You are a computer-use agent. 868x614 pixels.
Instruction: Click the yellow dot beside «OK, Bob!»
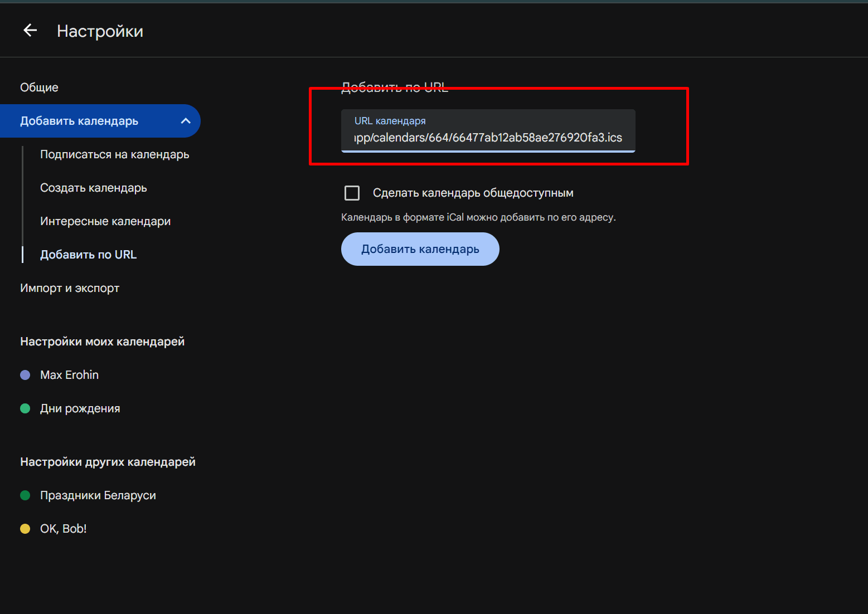click(x=25, y=528)
